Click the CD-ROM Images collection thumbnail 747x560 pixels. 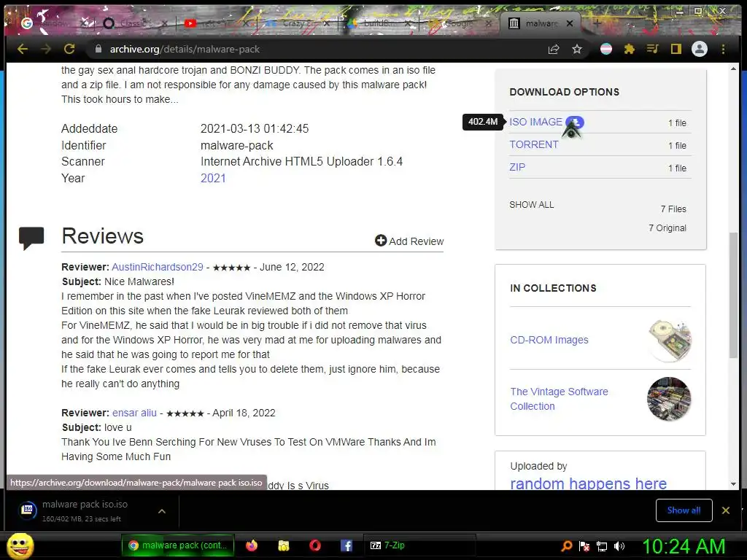[x=670, y=341]
